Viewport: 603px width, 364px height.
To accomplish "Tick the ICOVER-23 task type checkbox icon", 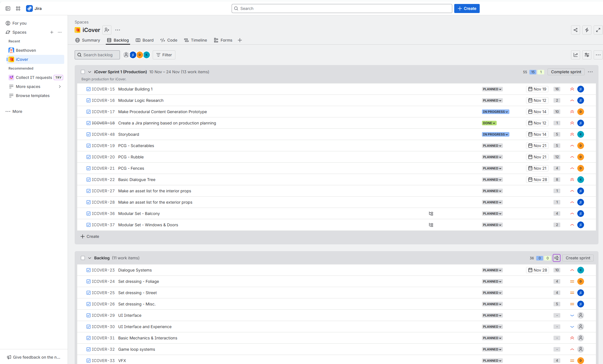I will [89, 270].
